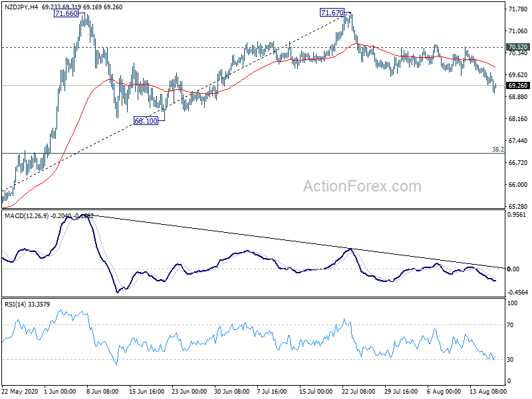This screenshot has width=532, height=399.
Task: Click the MACD 0.9561 scale value
Action: [x=516, y=214]
